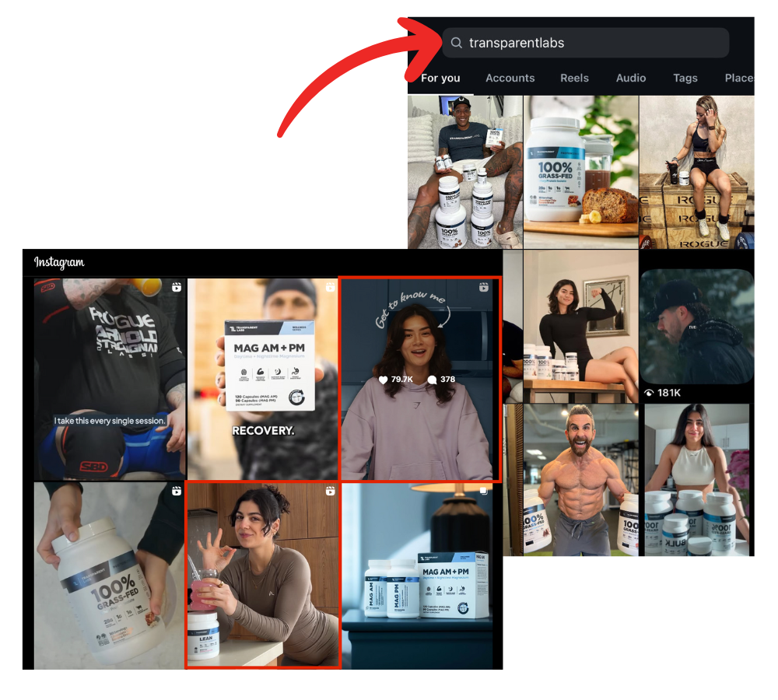Open the Audio tab
This screenshot has width=778, height=700.
click(x=631, y=78)
